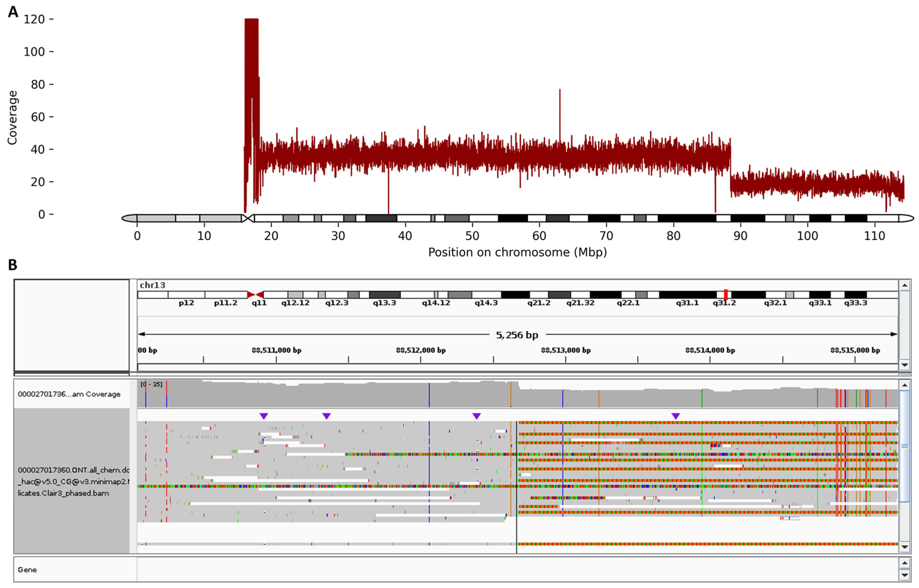
Task: Click the alignment panel vertical scrollbar thumb
Action: [x=904, y=446]
